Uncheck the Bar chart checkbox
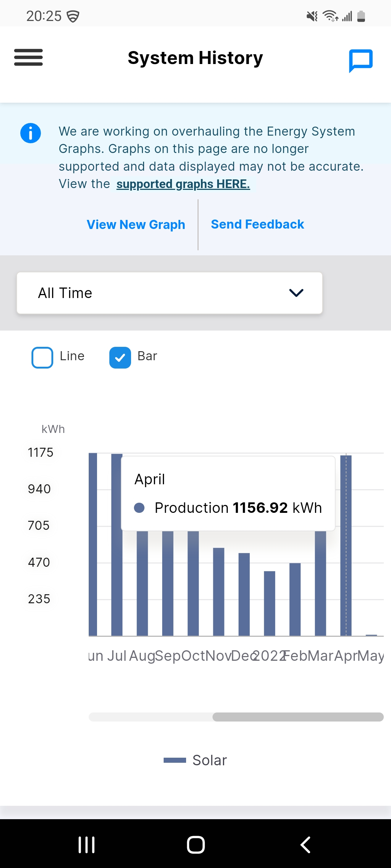 coord(120,358)
